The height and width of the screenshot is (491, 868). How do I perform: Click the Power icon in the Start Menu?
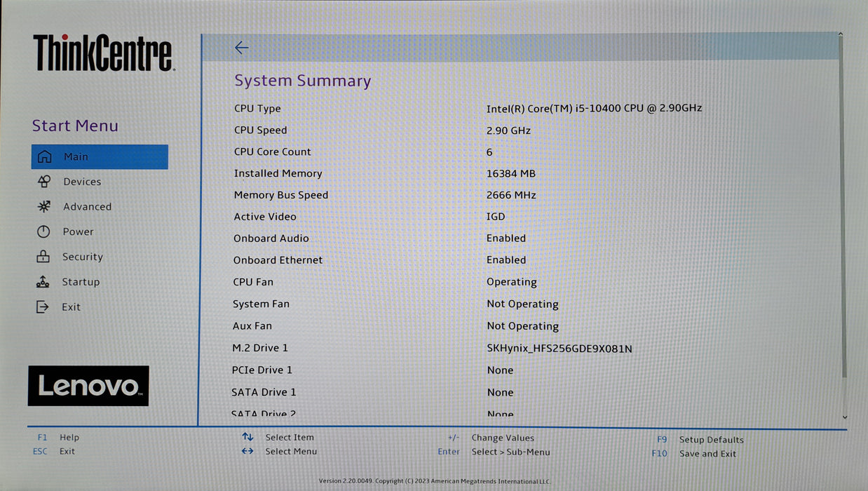43,231
